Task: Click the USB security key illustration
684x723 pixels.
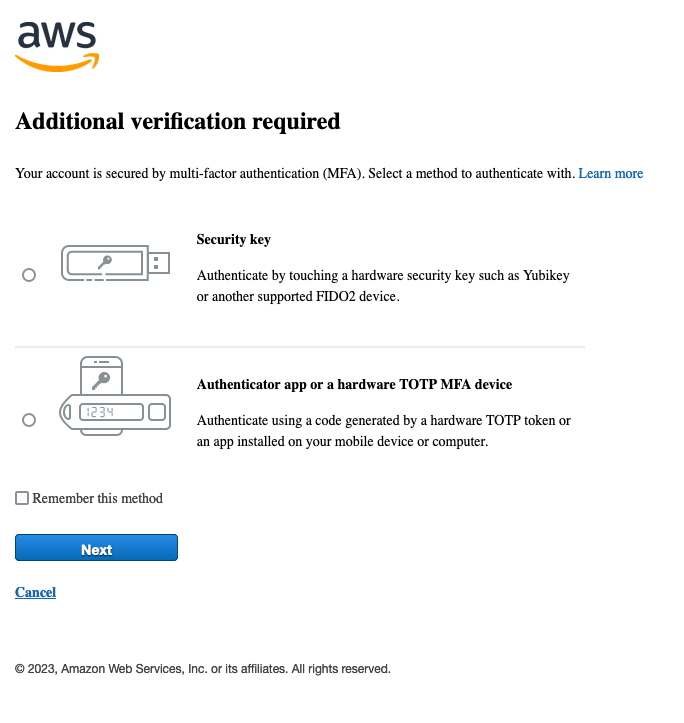Action: [115, 263]
